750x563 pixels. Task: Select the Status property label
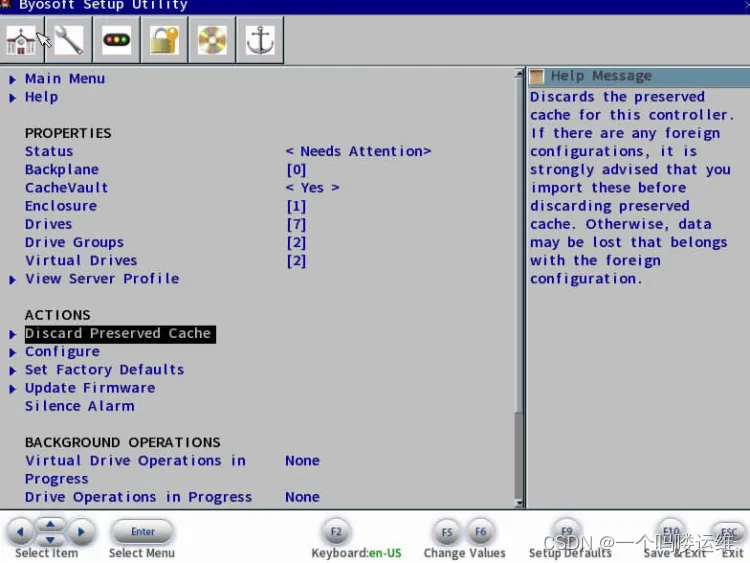pos(49,151)
